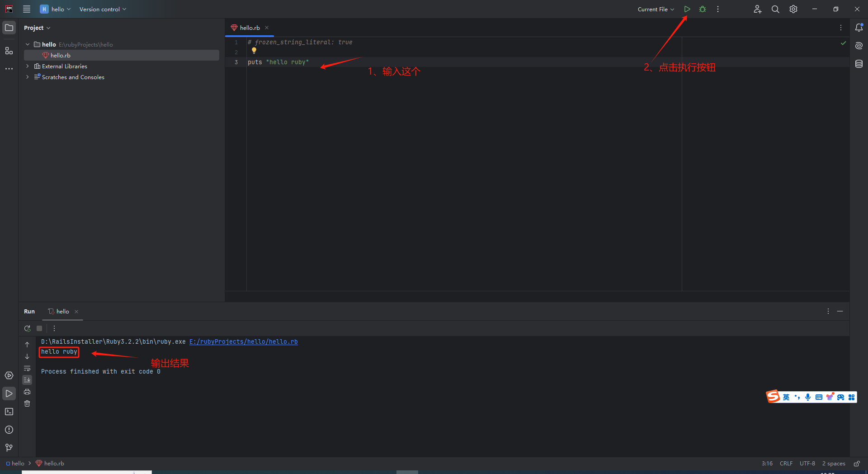The width and height of the screenshot is (868, 474).
Task: Open Sogou IME voice input microphone
Action: pos(808,397)
